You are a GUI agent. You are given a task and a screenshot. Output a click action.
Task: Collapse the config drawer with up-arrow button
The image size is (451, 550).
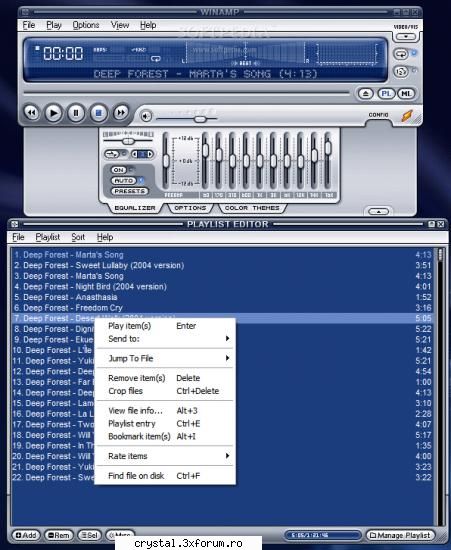coord(378,212)
